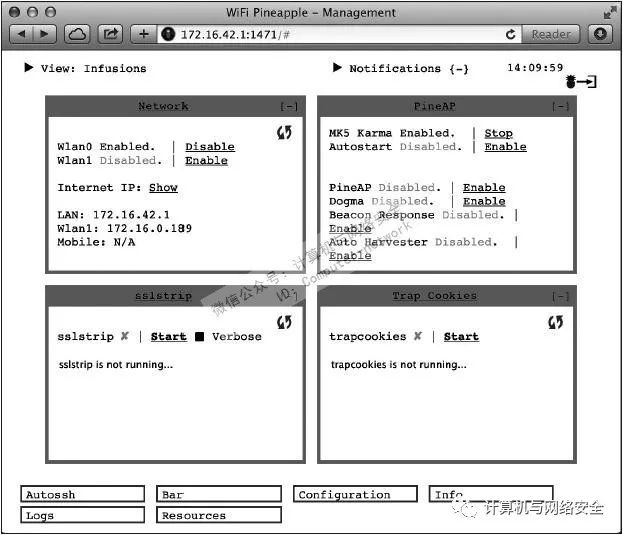Open iCloud tabs cloud icon
Screen dimensions: 623x535
[77, 35]
